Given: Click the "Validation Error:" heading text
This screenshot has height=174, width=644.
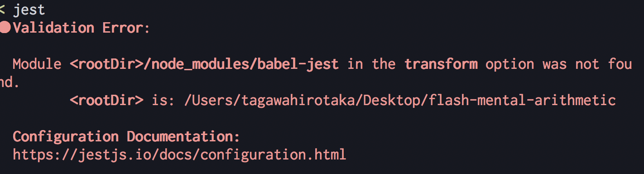Looking at the screenshot, I should (81, 28).
